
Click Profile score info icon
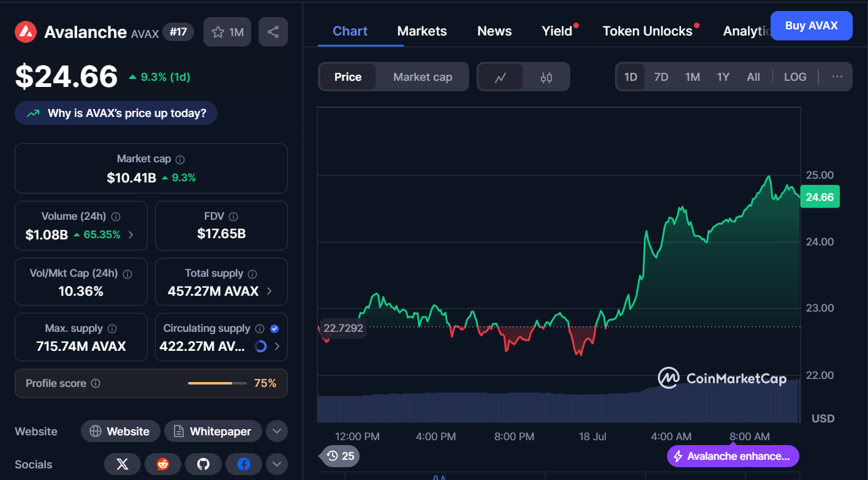[x=96, y=383]
